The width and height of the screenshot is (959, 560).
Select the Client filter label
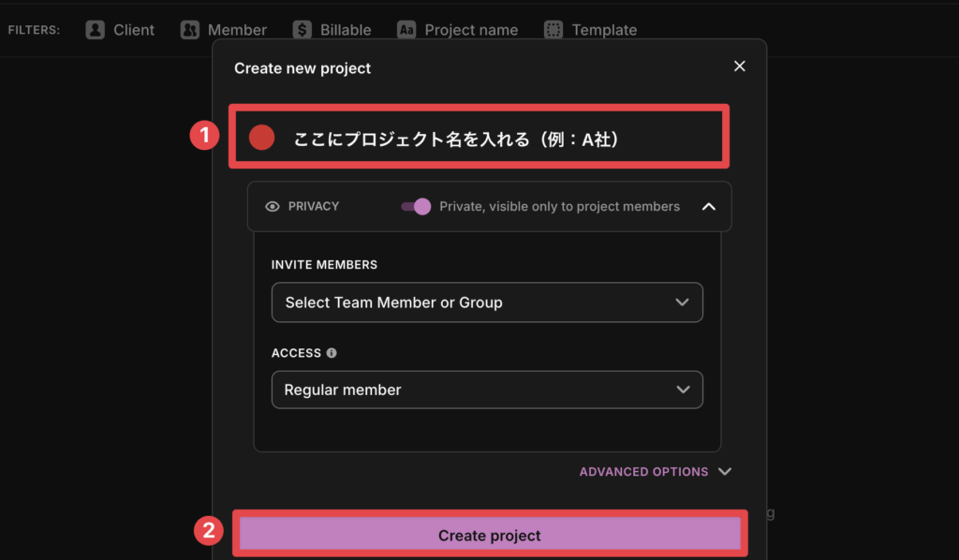[134, 30]
